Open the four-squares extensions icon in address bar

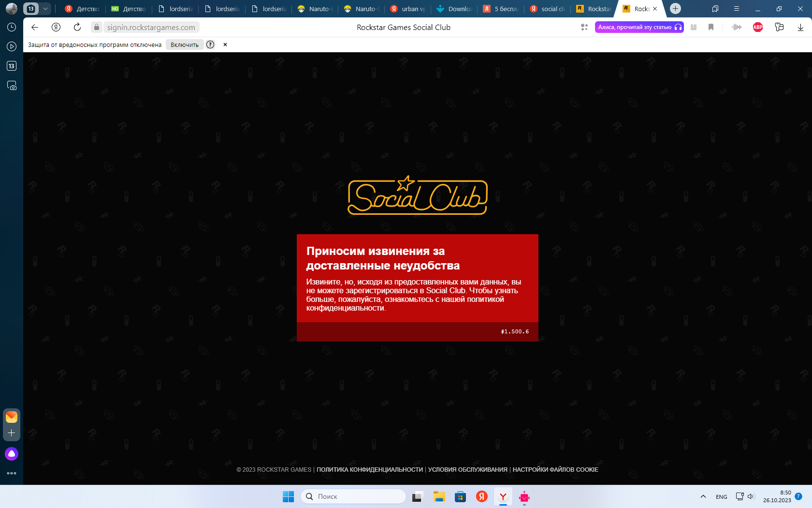pyautogui.click(x=584, y=27)
